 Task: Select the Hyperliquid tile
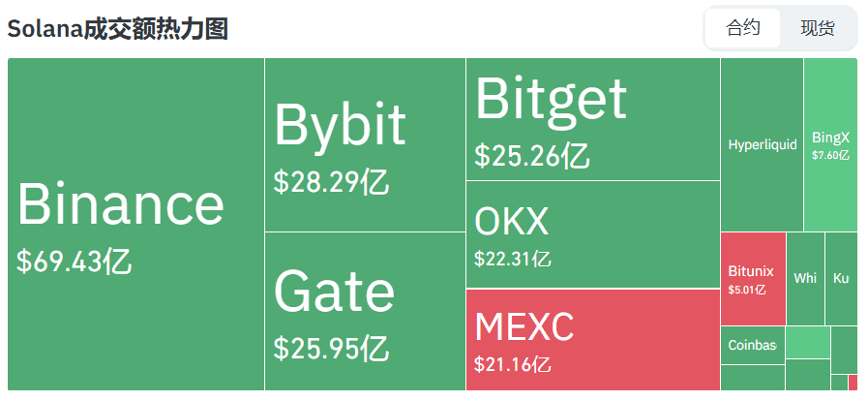pyautogui.click(x=762, y=144)
